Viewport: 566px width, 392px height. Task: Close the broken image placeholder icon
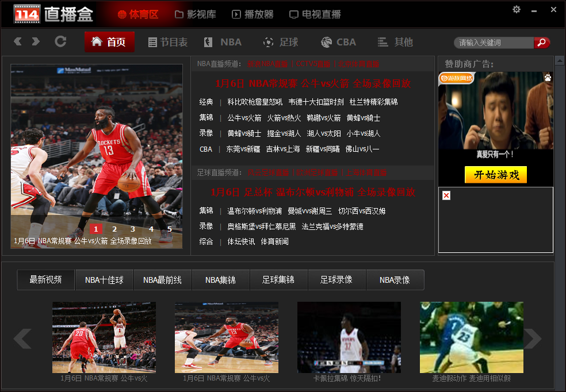point(446,195)
